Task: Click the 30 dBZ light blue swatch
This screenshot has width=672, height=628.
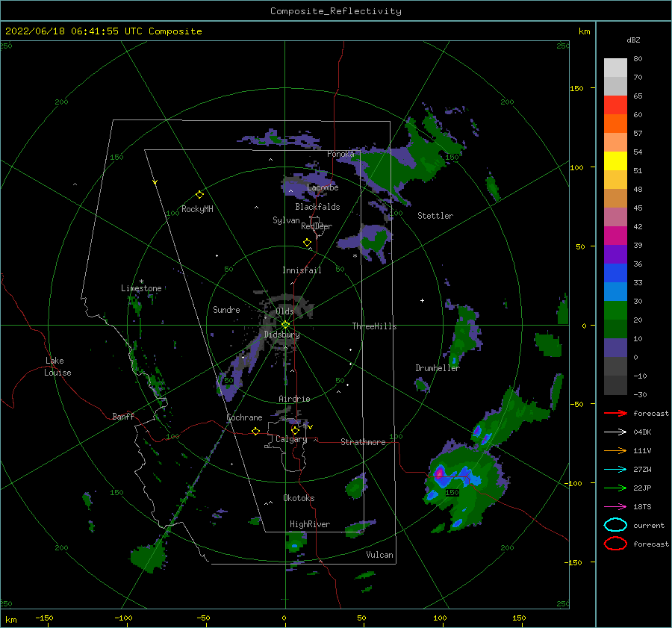Action: click(x=615, y=291)
